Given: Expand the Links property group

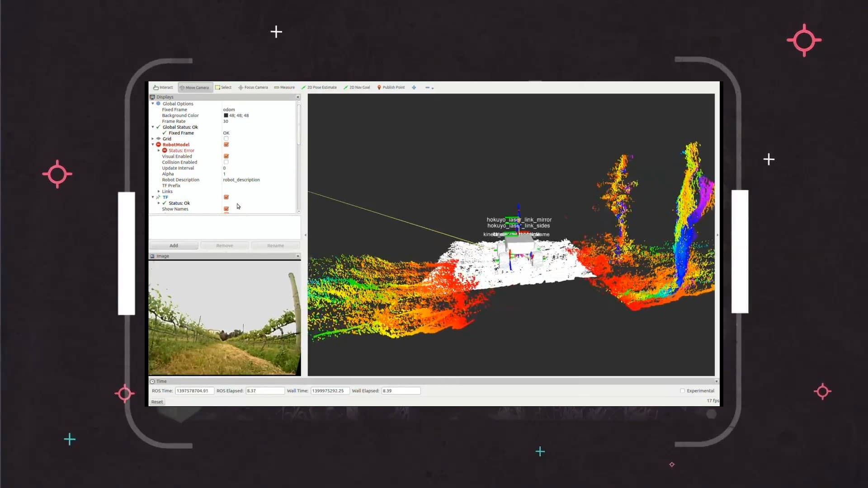Looking at the screenshot, I should (159, 192).
